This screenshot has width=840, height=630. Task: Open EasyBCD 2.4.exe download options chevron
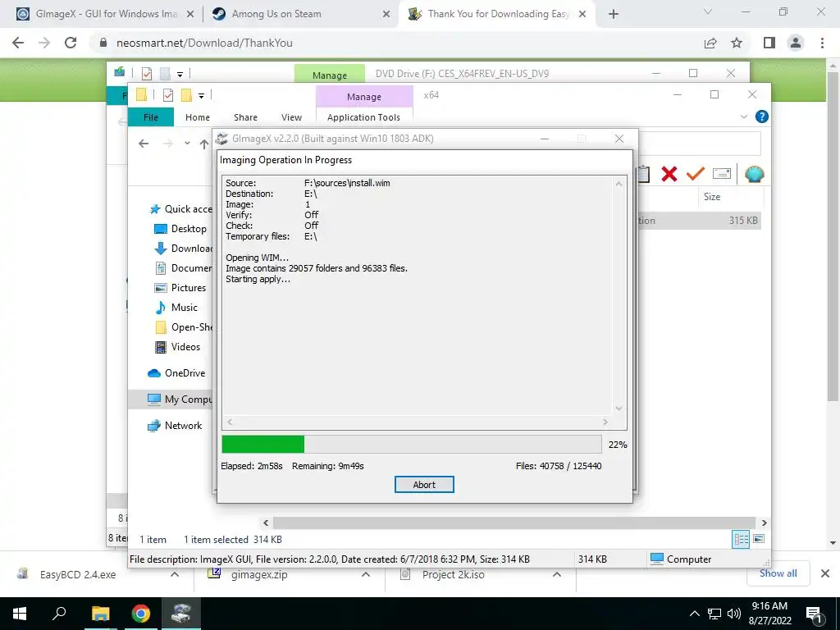click(175, 574)
